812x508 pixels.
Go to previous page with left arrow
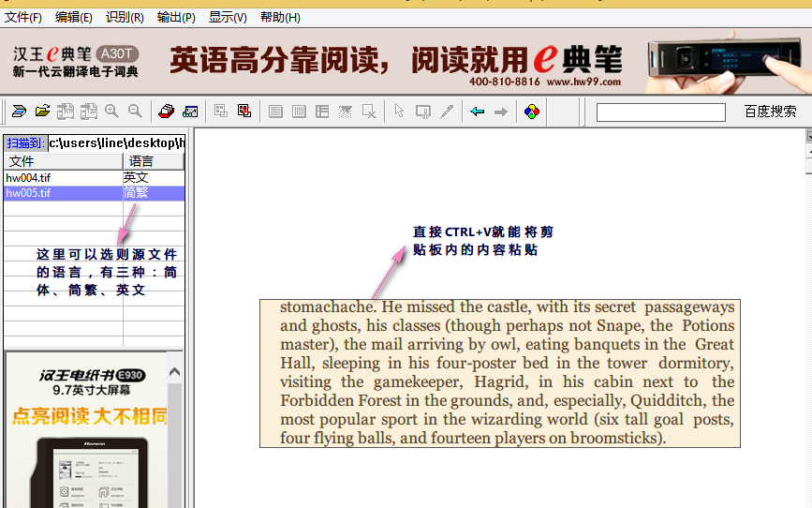477,112
